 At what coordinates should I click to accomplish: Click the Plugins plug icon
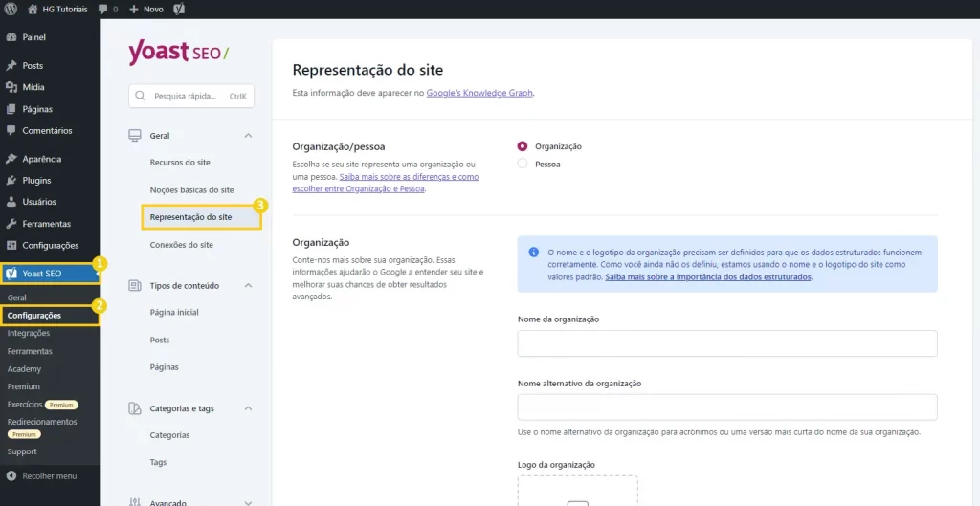click(11, 181)
